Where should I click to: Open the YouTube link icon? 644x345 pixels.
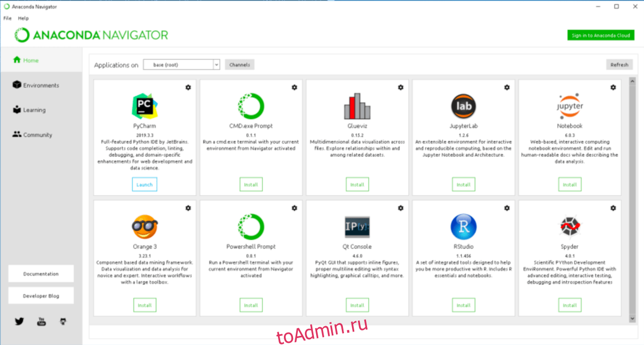coord(41,321)
